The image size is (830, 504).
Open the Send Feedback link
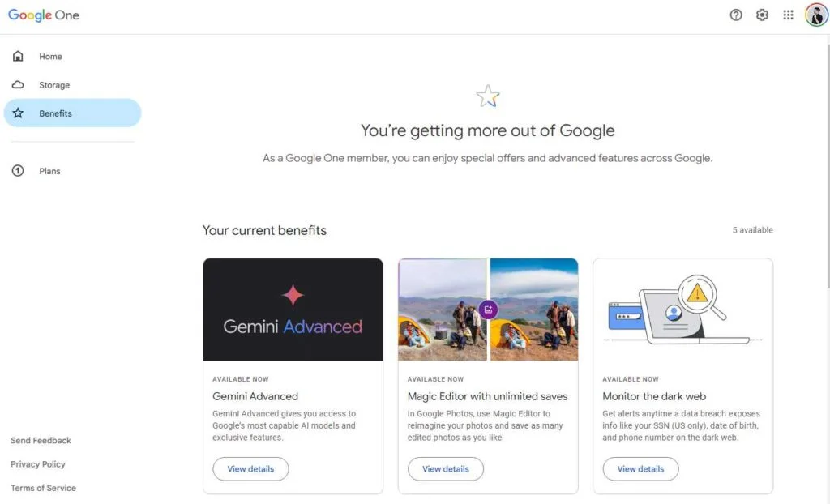point(41,441)
